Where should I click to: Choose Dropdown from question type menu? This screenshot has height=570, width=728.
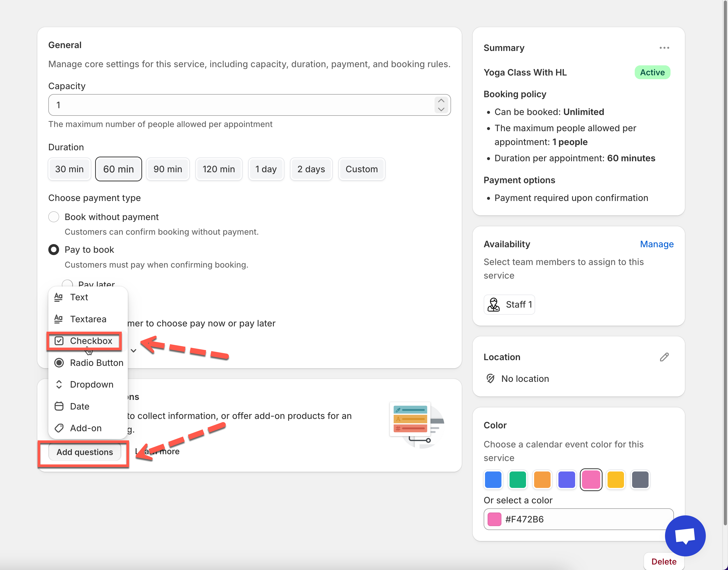coord(91,384)
